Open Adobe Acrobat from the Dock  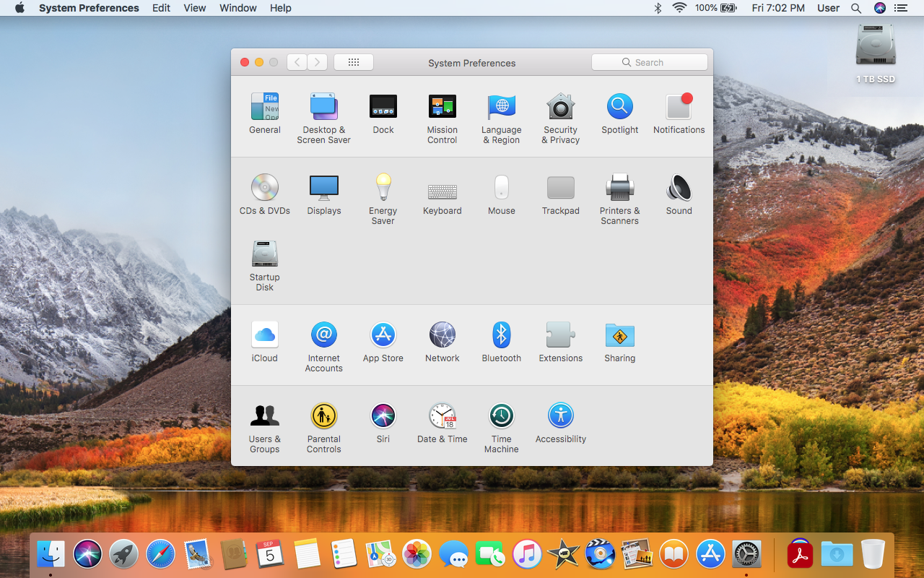tap(799, 554)
